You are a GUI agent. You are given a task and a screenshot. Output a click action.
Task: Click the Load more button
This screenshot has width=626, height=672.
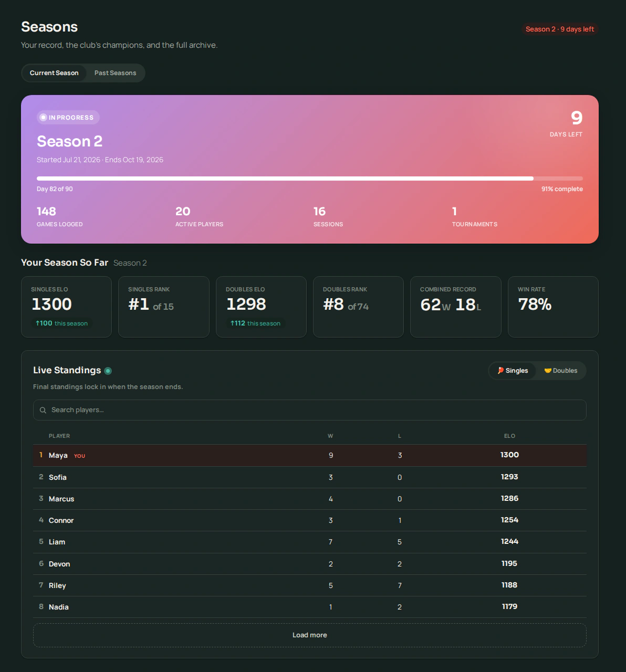click(x=310, y=635)
